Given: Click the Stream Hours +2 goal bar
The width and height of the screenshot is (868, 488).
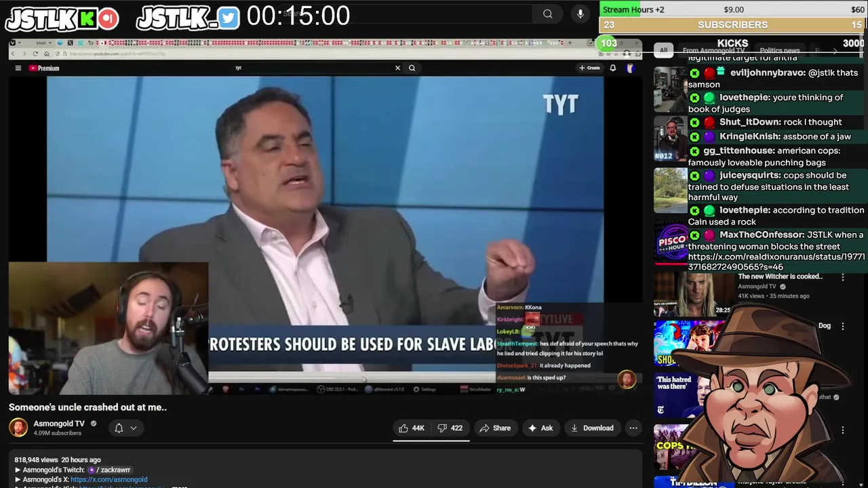Looking at the screenshot, I should point(732,9).
